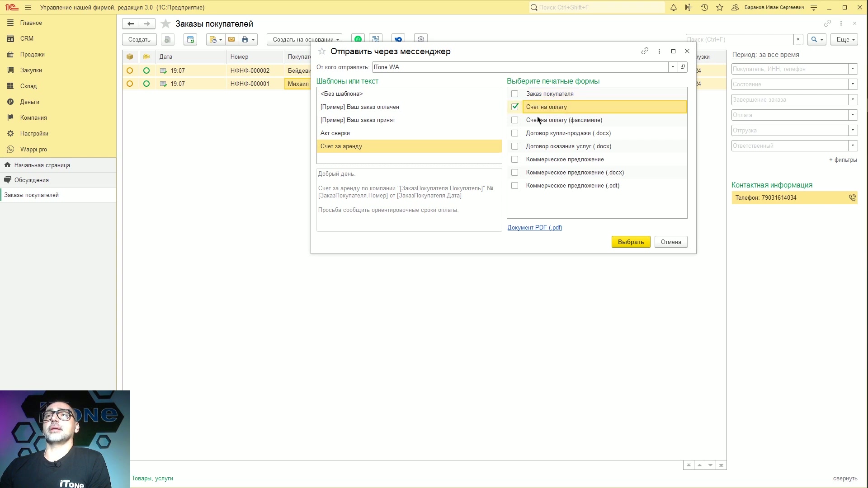Screen dimensions: 868x488
Task: Expand the От кого отправлять dropdown
Action: pos(673,67)
